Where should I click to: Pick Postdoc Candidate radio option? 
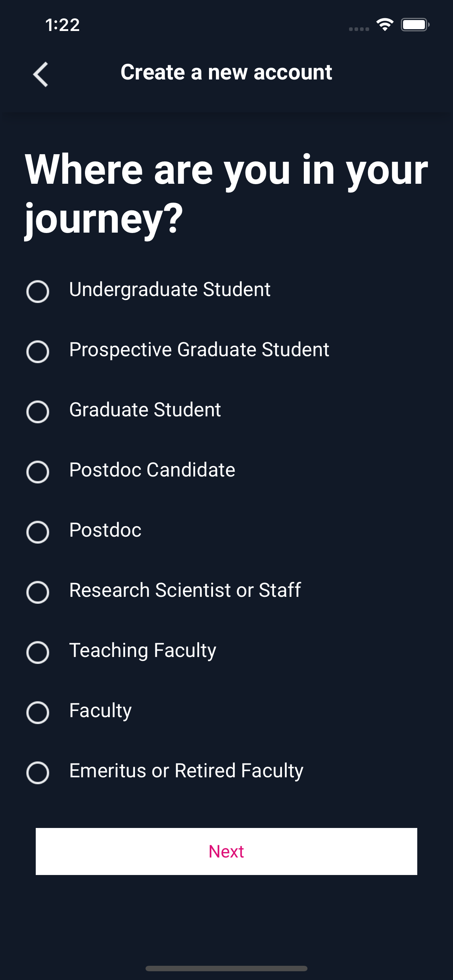click(38, 472)
